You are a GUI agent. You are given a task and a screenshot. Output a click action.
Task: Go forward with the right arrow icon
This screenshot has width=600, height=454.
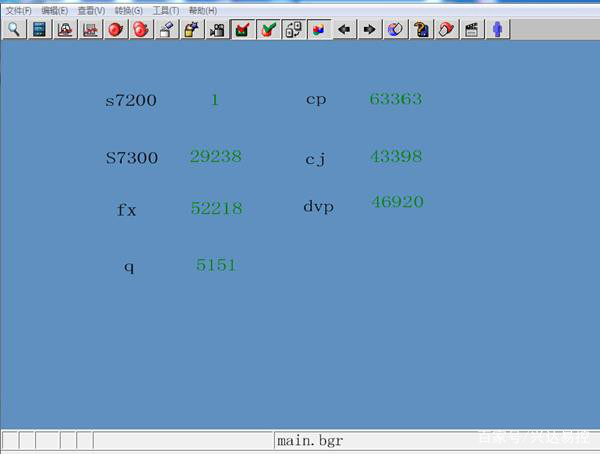tap(370, 29)
